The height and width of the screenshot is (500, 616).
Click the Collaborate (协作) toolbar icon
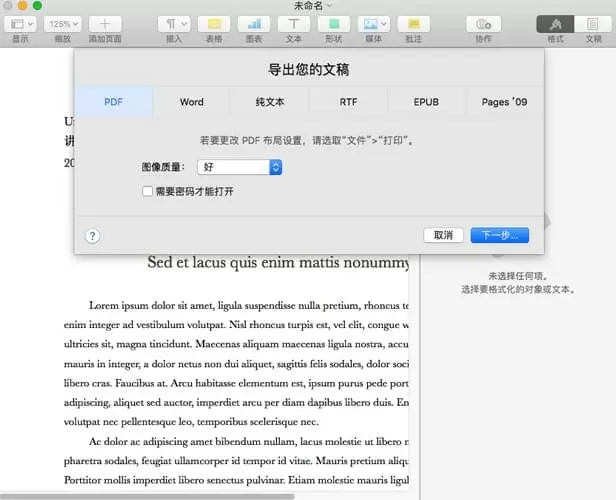[484, 24]
